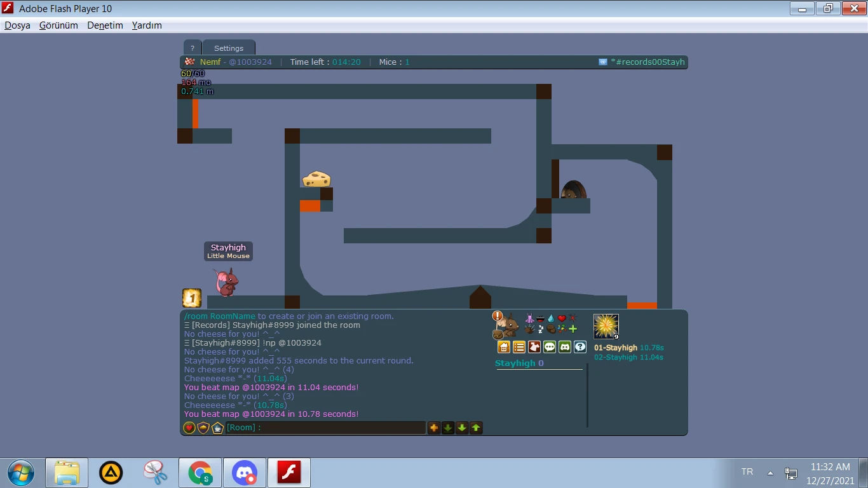The image size is (868, 488).
Task: Open the "?" tab above the game
Action: point(193,48)
